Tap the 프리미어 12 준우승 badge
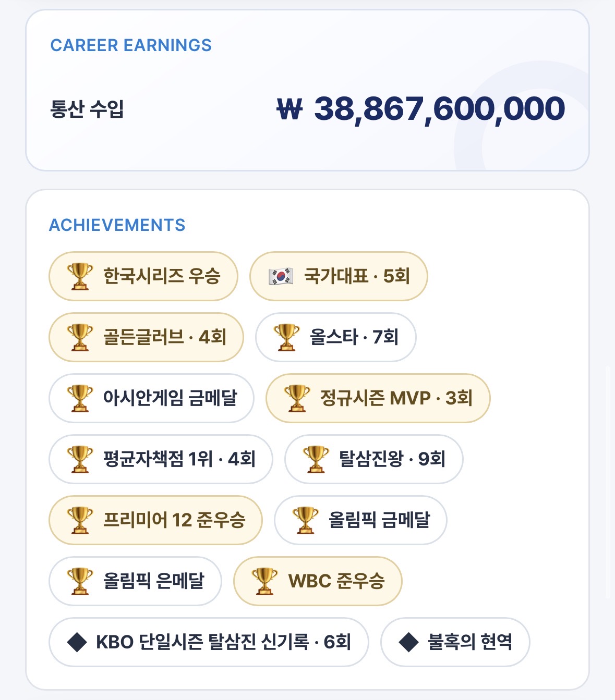The width and height of the screenshot is (615, 700). coord(155,520)
